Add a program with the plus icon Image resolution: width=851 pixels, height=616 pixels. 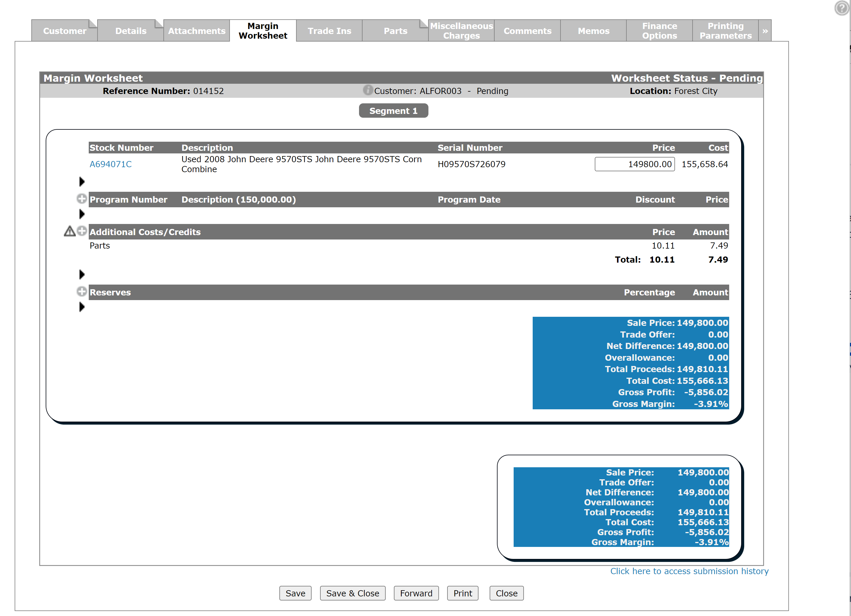tap(81, 199)
